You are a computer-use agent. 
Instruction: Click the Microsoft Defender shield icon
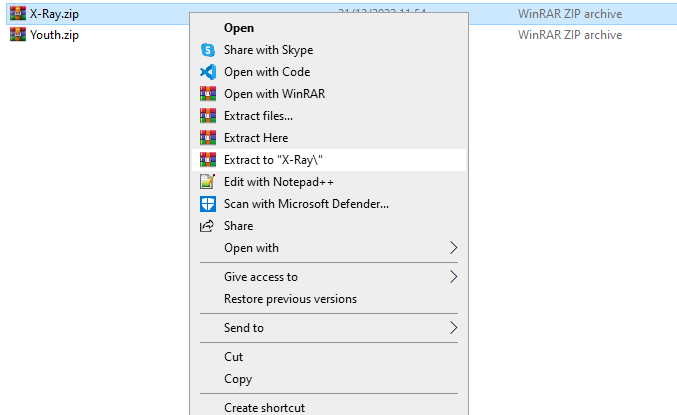click(208, 204)
